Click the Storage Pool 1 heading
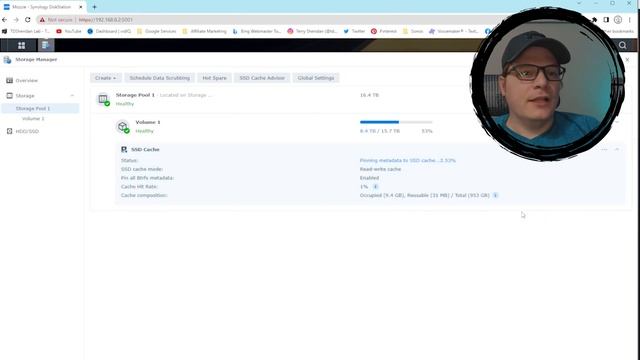 (135, 95)
